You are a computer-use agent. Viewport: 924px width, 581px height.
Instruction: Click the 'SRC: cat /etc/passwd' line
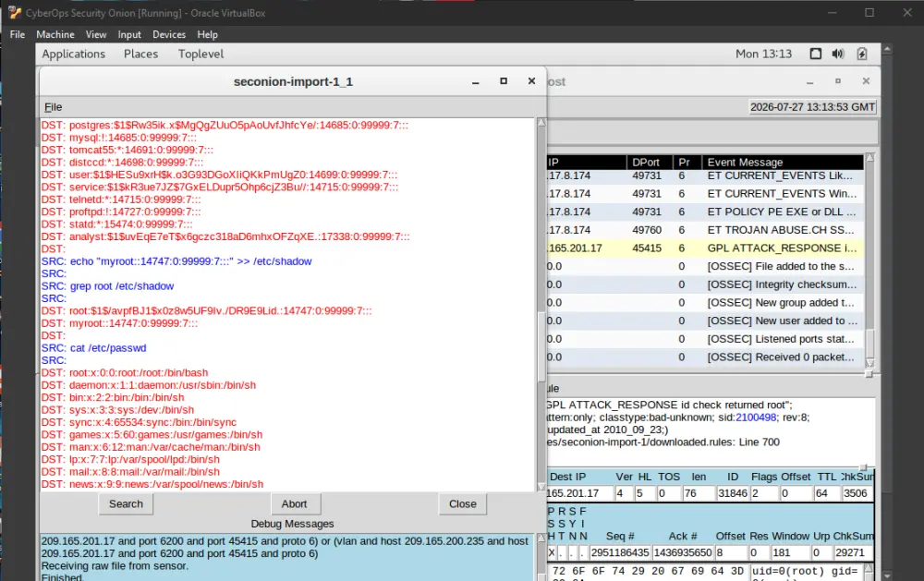click(x=93, y=348)
